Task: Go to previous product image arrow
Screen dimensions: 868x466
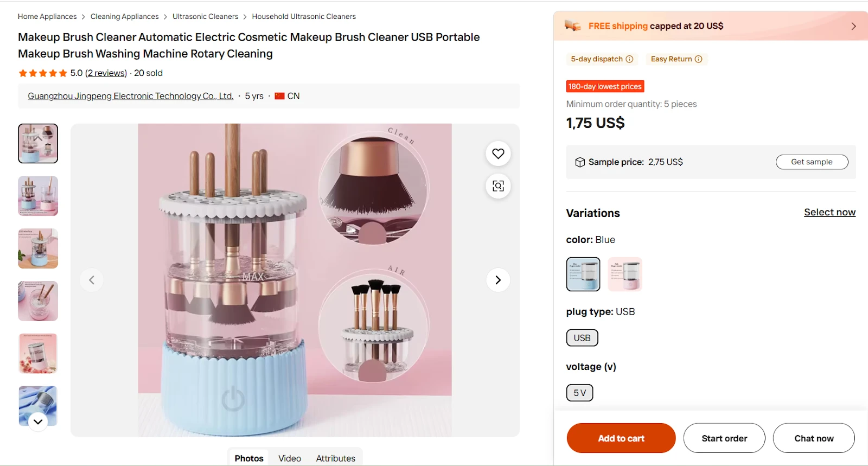Action: [92, 280]
